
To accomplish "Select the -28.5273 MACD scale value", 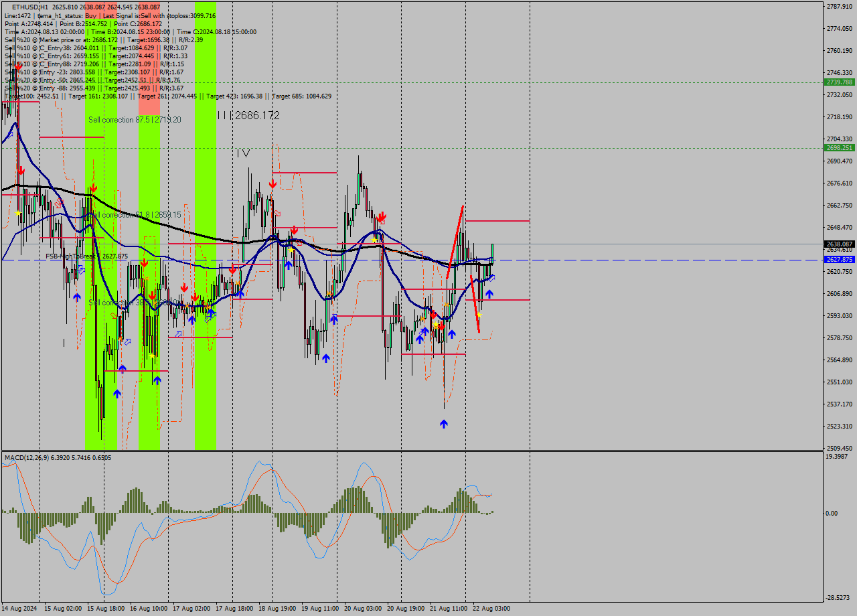I will click(838, 597).
